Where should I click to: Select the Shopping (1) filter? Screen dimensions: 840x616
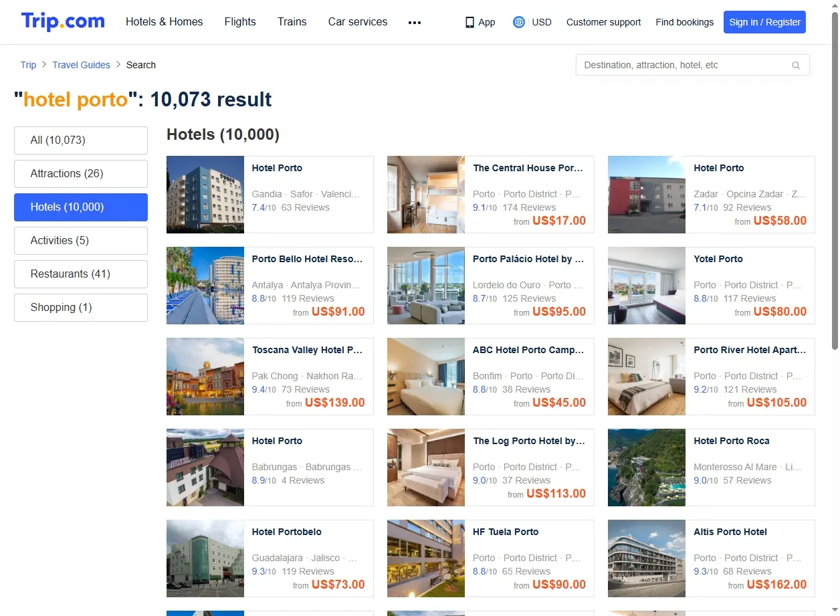81,308
